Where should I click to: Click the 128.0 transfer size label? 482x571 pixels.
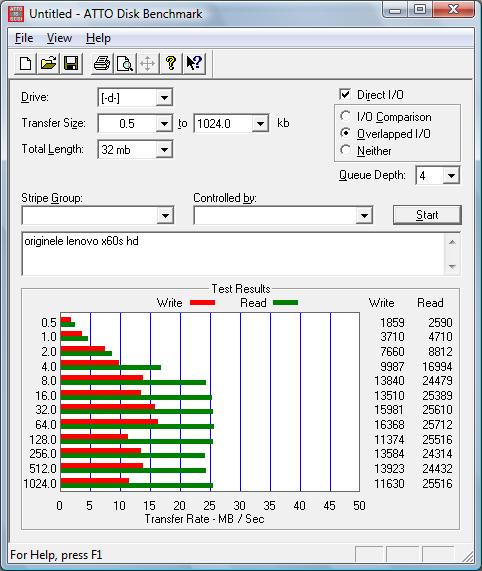click(x=43, y=439)
